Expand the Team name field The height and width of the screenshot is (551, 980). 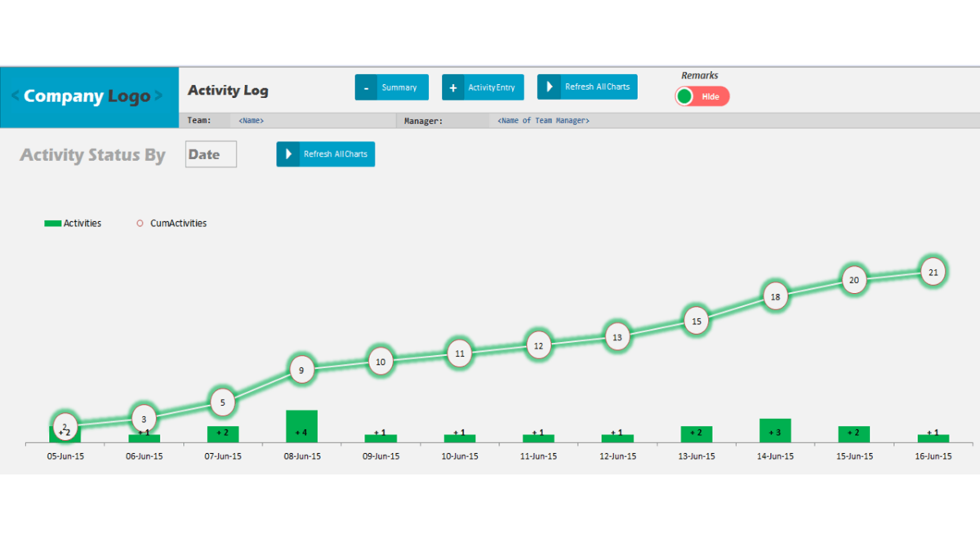coord(251,120)
